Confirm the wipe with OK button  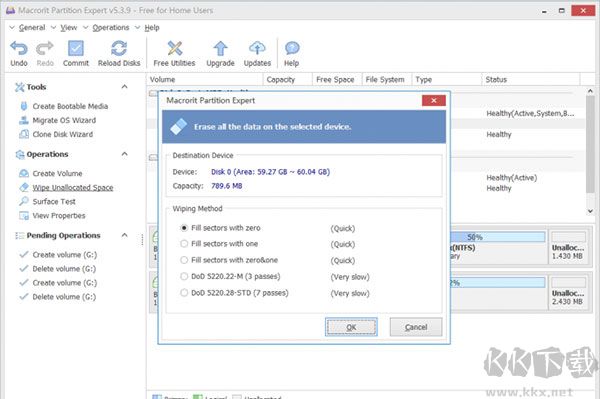pyautogui.click(x=351, y=327)
